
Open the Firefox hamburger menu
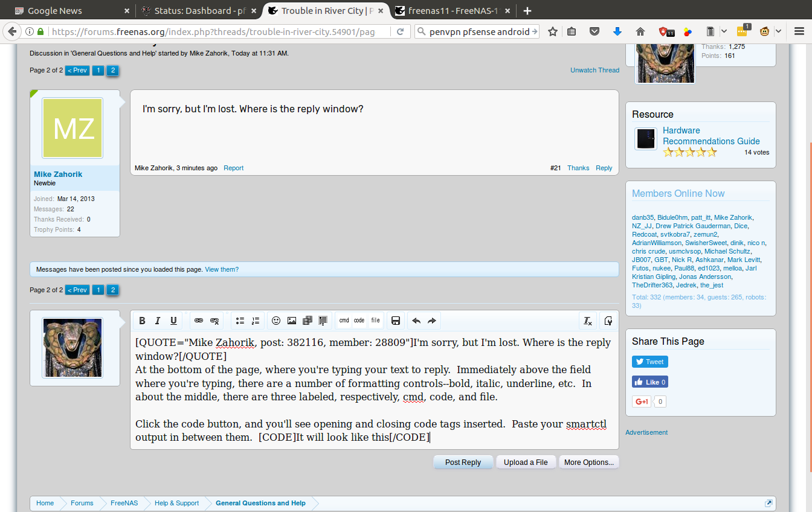[x=798, y=31]
